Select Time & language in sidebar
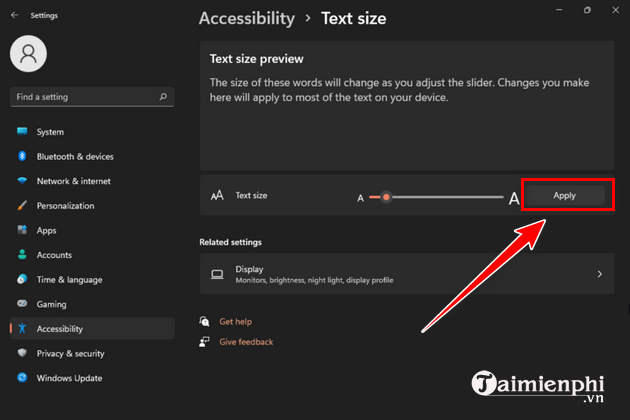 tap(69, 280)
